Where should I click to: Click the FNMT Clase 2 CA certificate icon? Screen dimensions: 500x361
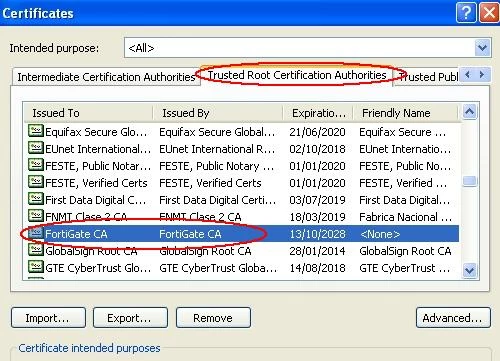[x=36, y=216]
